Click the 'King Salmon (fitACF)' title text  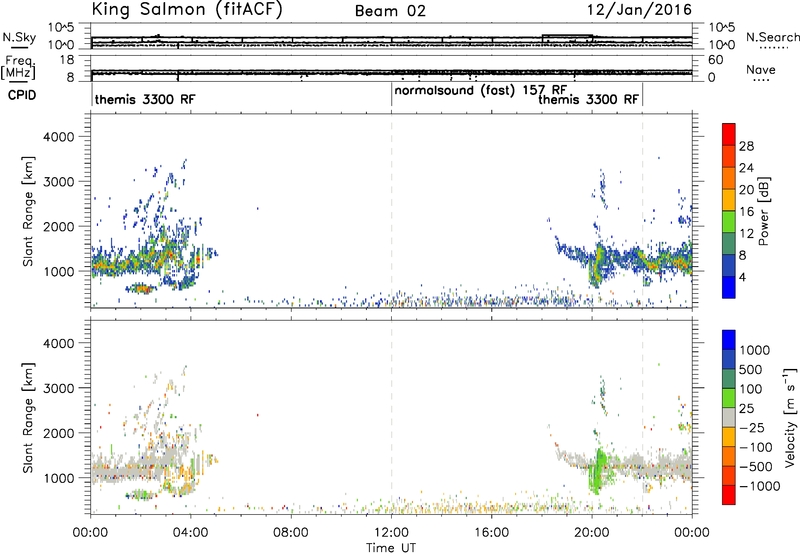click(187, 10)
